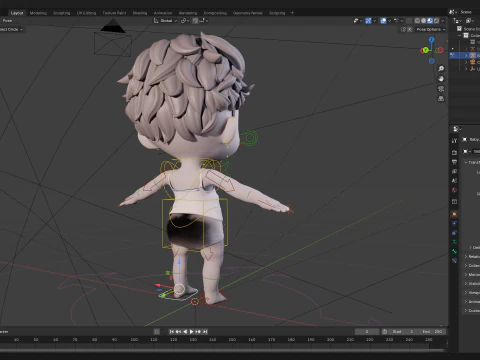Open overlays options dropdown arrow

(389, 21)
